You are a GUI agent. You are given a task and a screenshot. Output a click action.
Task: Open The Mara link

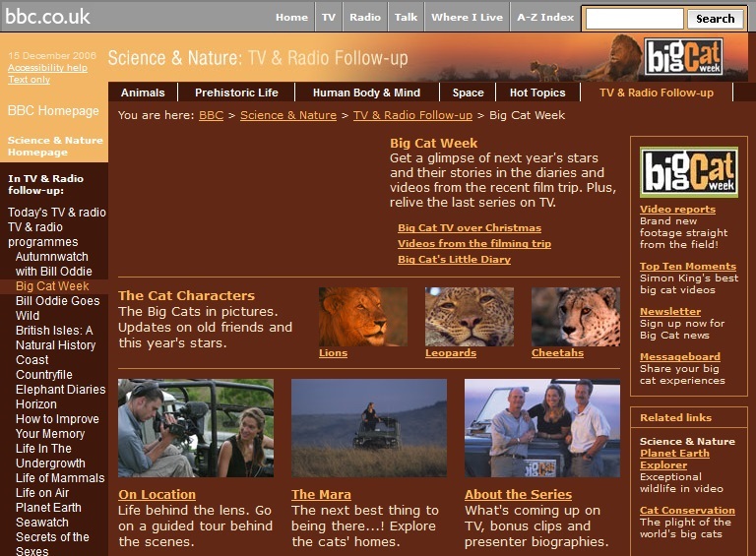point(321,494)
